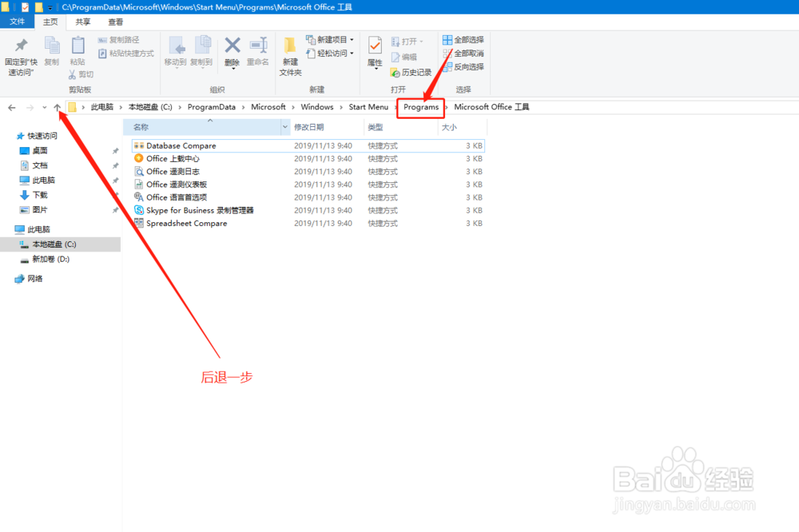Viewport: 799px width, 532px height.
Task: Switch to the Home (主页) ribbon tab
Action: coord(50,22)
